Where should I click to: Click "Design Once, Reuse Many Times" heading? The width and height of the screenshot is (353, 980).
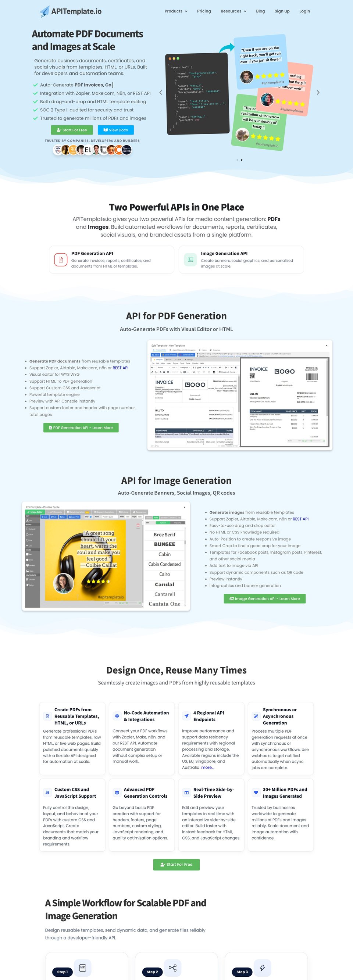[176, 670]
